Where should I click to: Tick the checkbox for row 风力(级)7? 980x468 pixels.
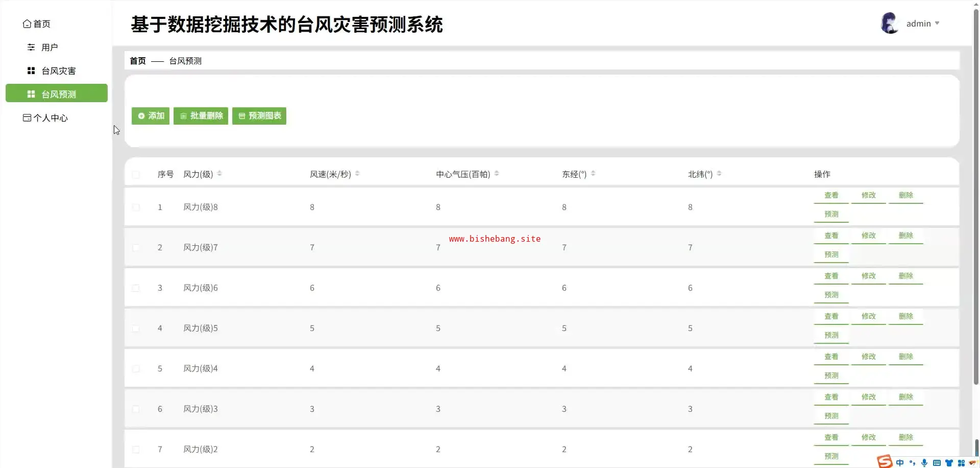136,248
